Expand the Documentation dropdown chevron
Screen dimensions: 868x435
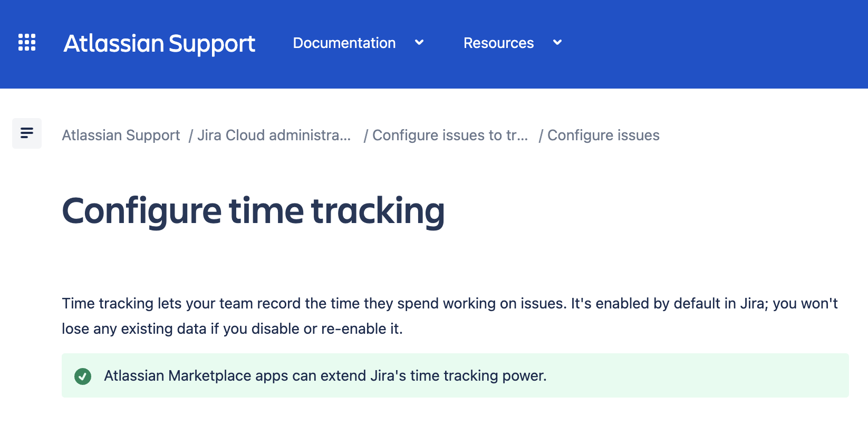point(419,42)
